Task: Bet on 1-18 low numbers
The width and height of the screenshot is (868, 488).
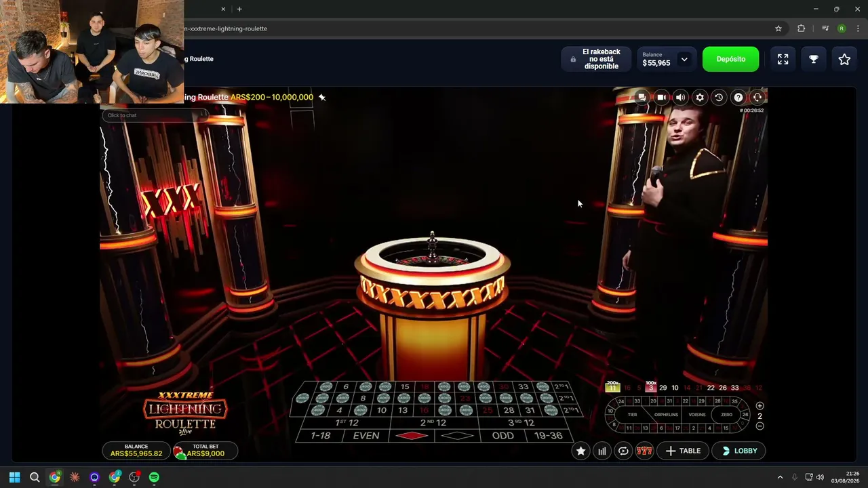Action: click(x=320, y=436)
